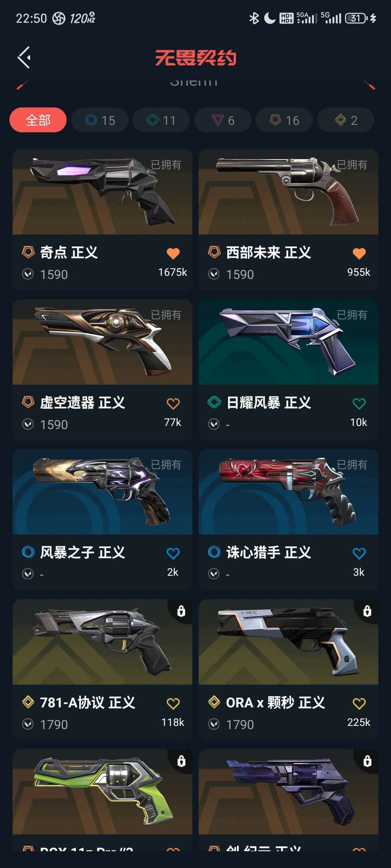Viewport: 391px width, 868px height.
Task: Filter by blue tier showing 15
Action: click(x=100, y=120)
